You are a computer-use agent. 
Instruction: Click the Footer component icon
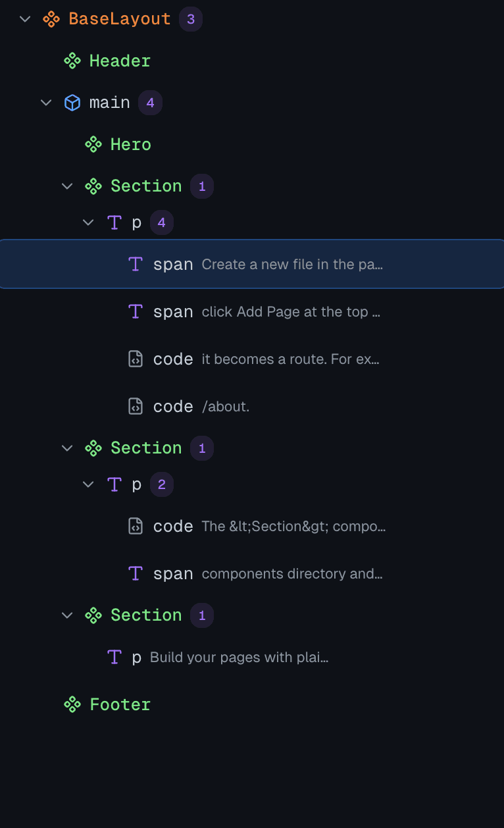(x=72, y=704)
